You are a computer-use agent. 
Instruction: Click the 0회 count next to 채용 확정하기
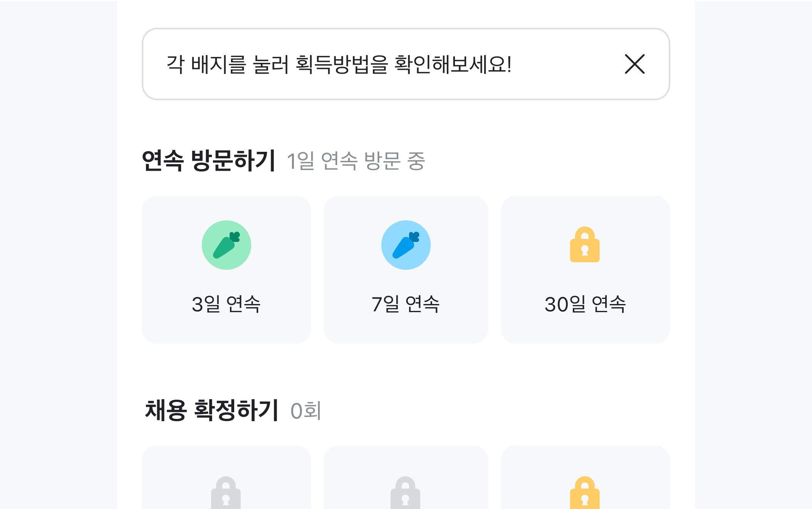[x=306, y=411]
